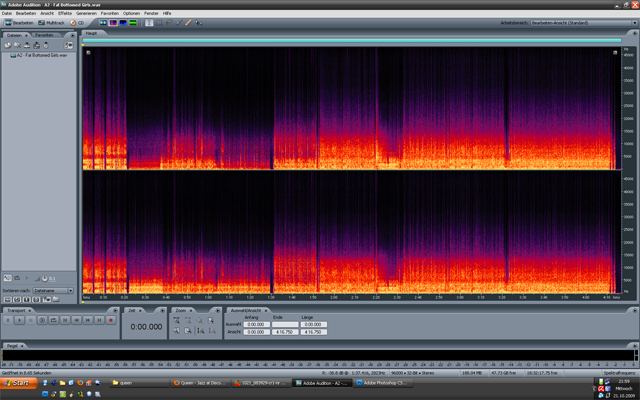Open the Datei menu
Viewport: 640px width, 400px height.
point(7,13)
